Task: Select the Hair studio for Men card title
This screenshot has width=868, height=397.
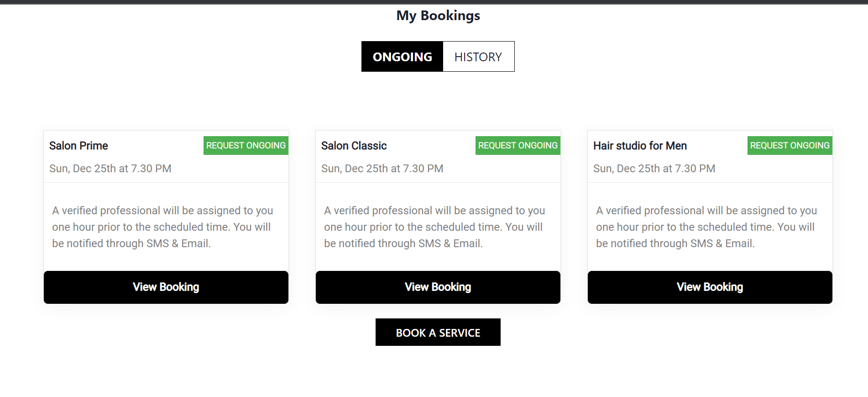Action: point(640,145)
